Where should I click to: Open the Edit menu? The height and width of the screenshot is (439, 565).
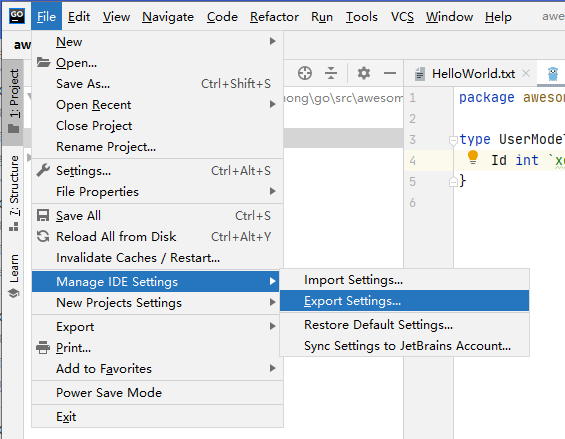pyautogui.click(x=79, y=17)
